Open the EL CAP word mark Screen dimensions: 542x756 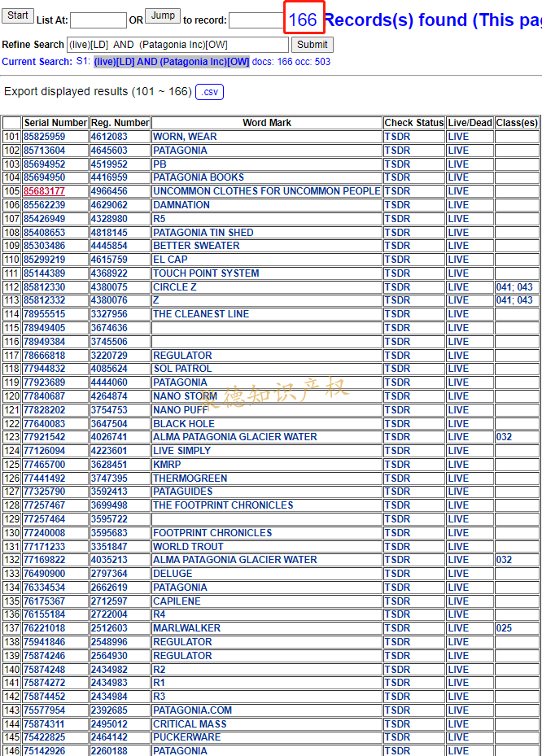(x=170, y=260)
